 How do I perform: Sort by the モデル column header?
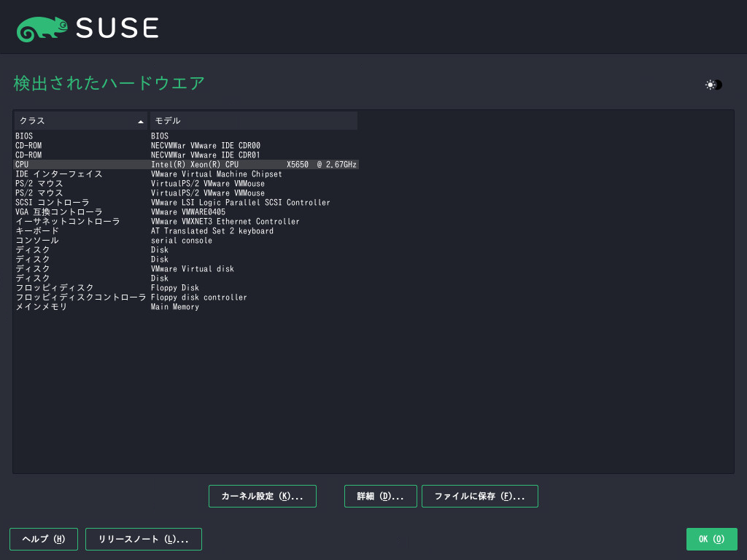pos(253,120)
